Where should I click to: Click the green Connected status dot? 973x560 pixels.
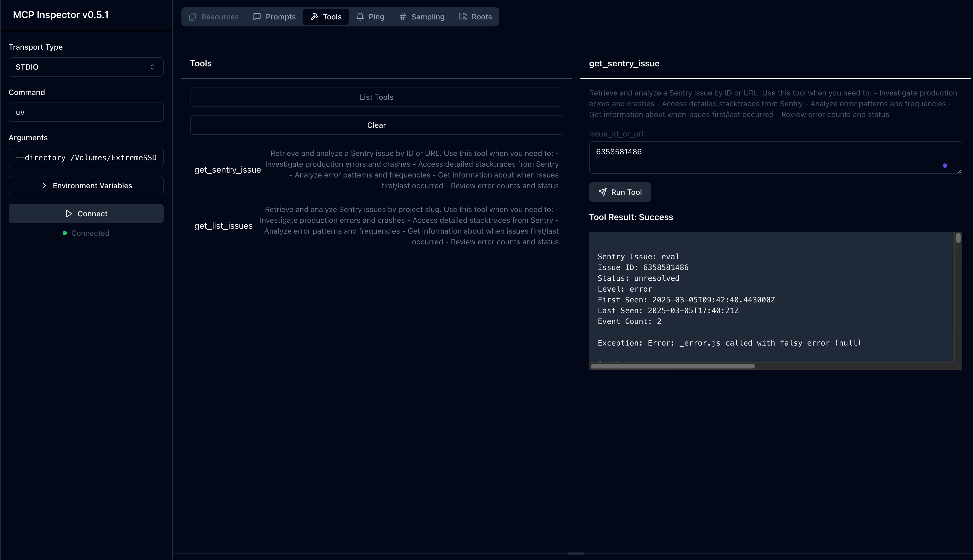tap(65, 233)
